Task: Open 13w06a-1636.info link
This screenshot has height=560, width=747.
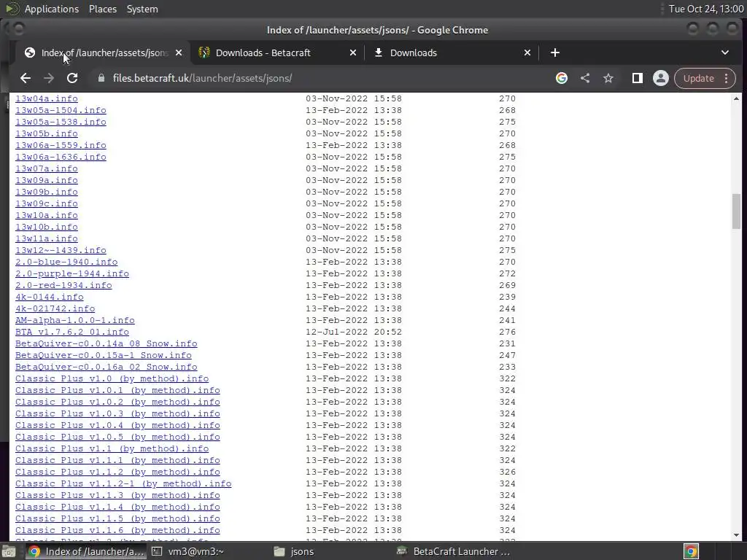Action: click(x=61, y=157)
